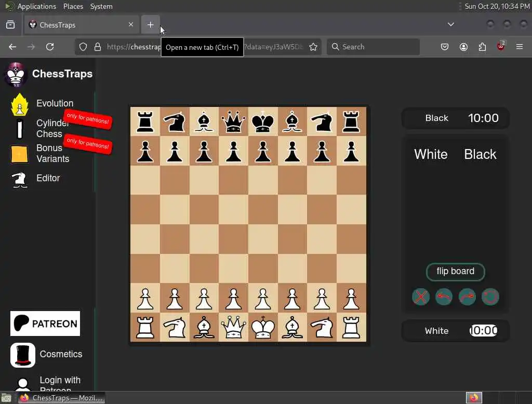Select the black bishop on f8

(x=292, y=122)
